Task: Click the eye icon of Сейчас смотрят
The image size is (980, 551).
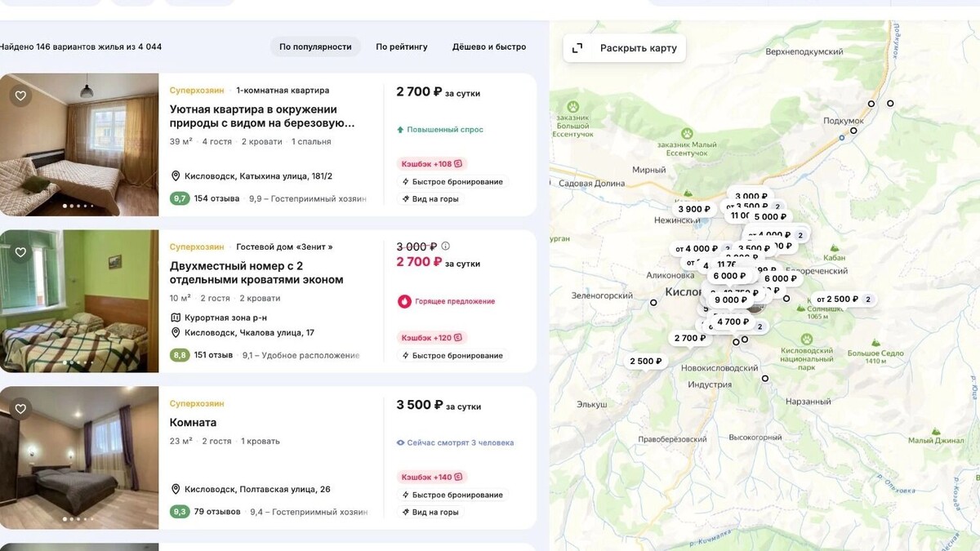Action: 400,443
